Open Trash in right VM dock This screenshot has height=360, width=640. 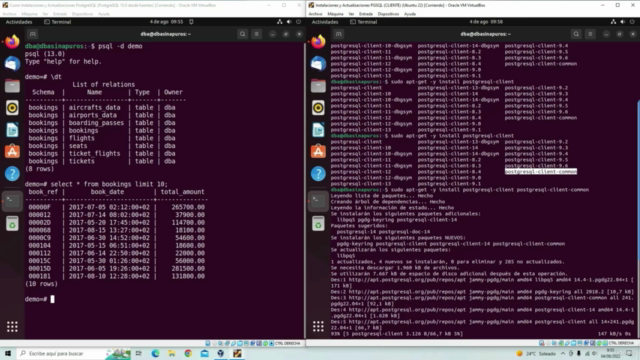tap(318, 224)
